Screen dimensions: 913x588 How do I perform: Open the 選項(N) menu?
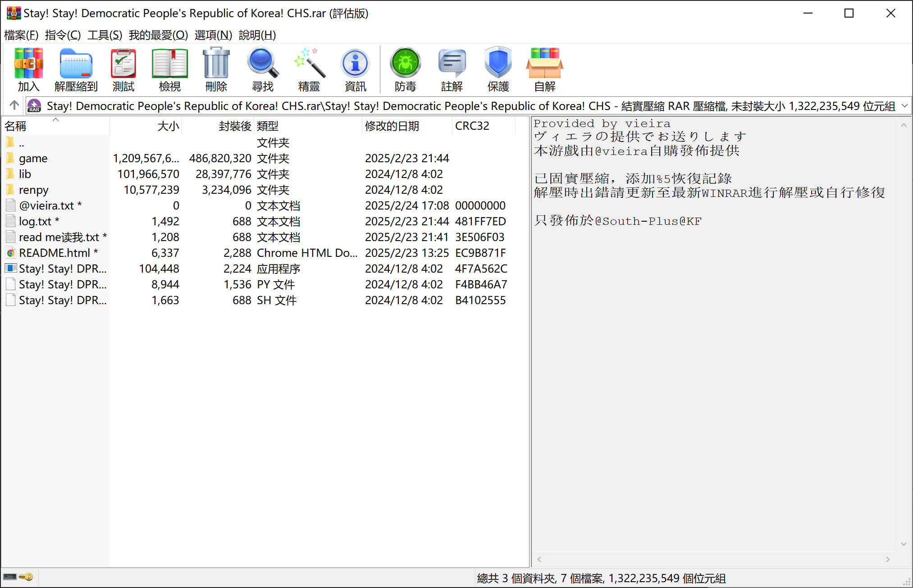[213, 35]
